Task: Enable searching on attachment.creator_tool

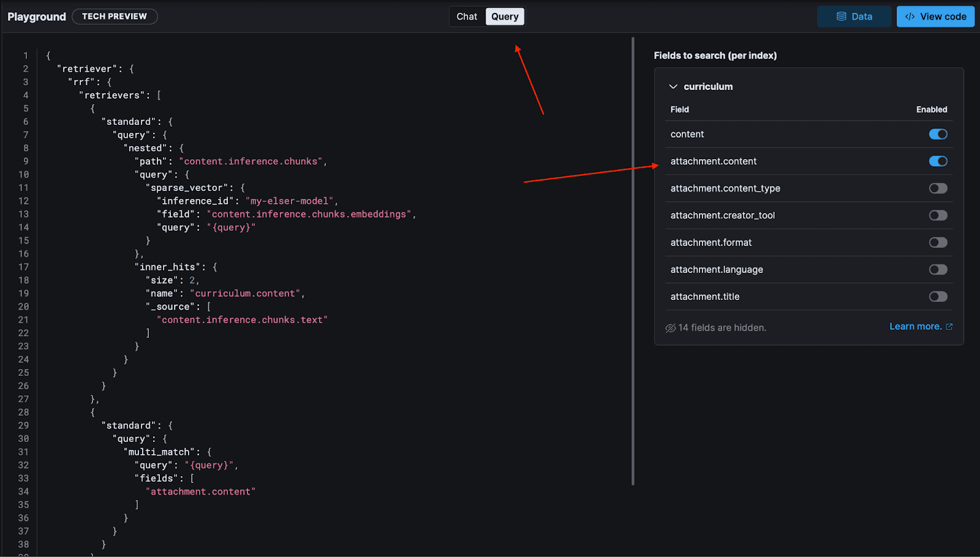Action: [x=938, y=215]
